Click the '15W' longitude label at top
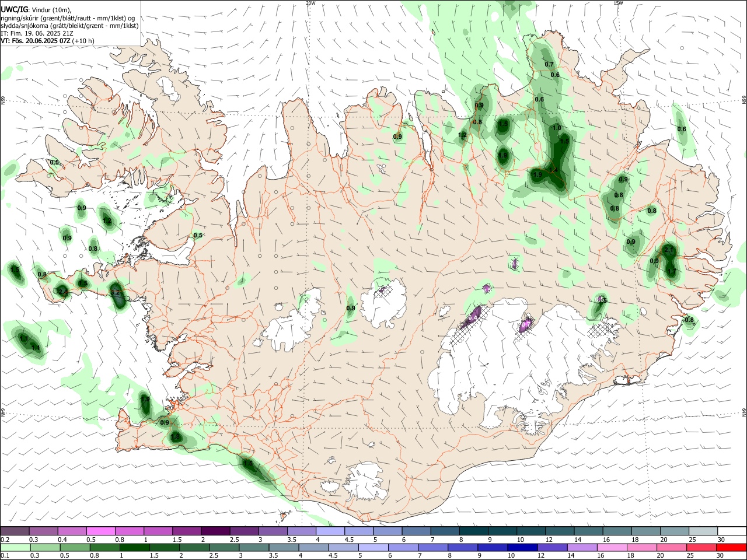 (618, 3)
